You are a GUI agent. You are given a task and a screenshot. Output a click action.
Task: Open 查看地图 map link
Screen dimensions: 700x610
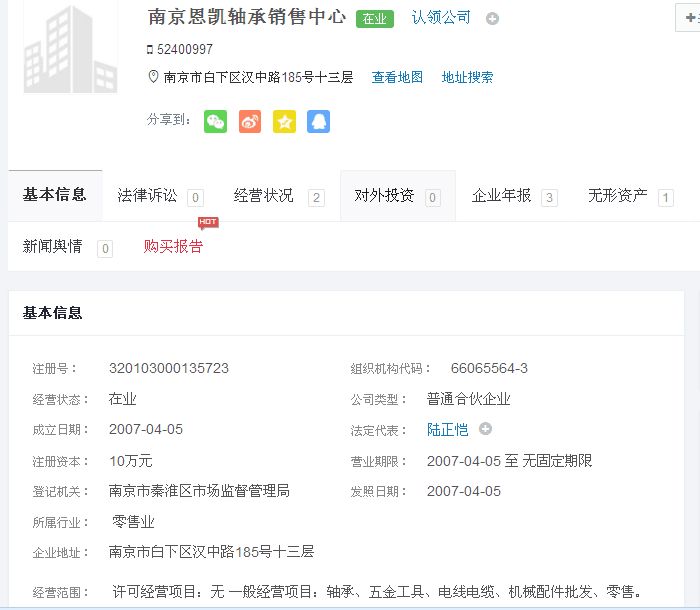tap(397, 77)
